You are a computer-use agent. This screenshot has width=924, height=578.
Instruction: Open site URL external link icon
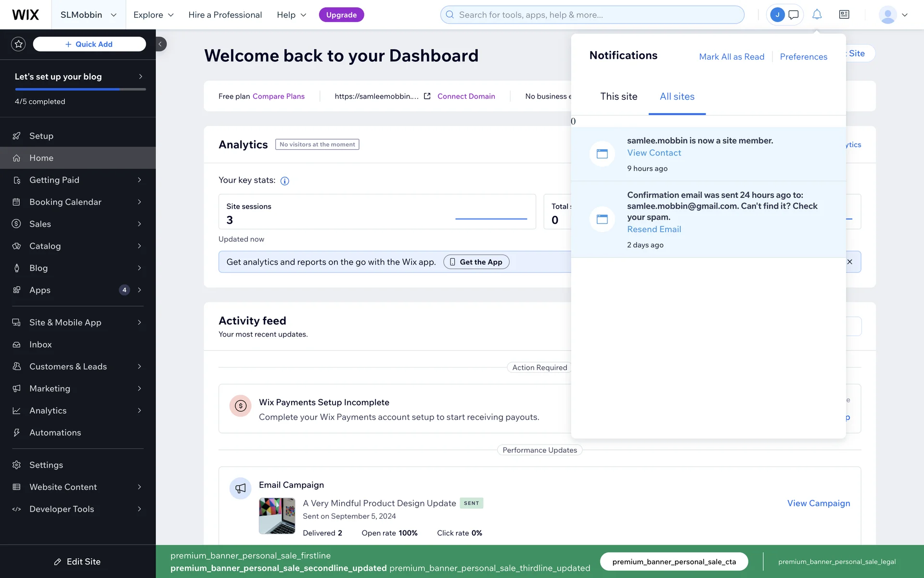coord(427,96)
